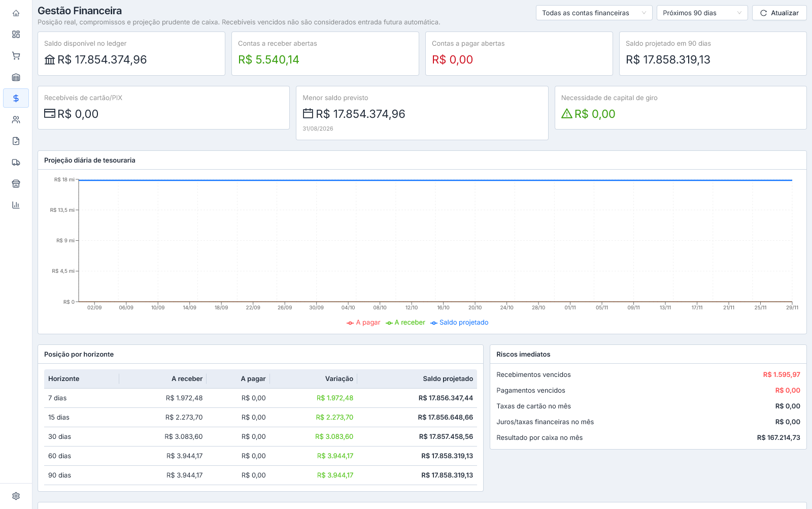Open the warehouse icon in sidebar
Image resolution: width=812 pixels, height=509 pixels.
pos(16,77)
